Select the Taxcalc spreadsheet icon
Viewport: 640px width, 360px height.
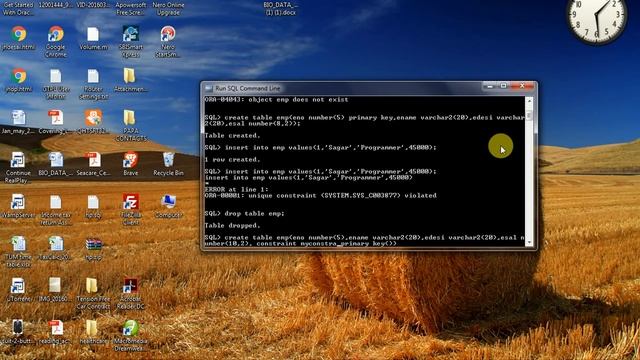click(56, 244)
